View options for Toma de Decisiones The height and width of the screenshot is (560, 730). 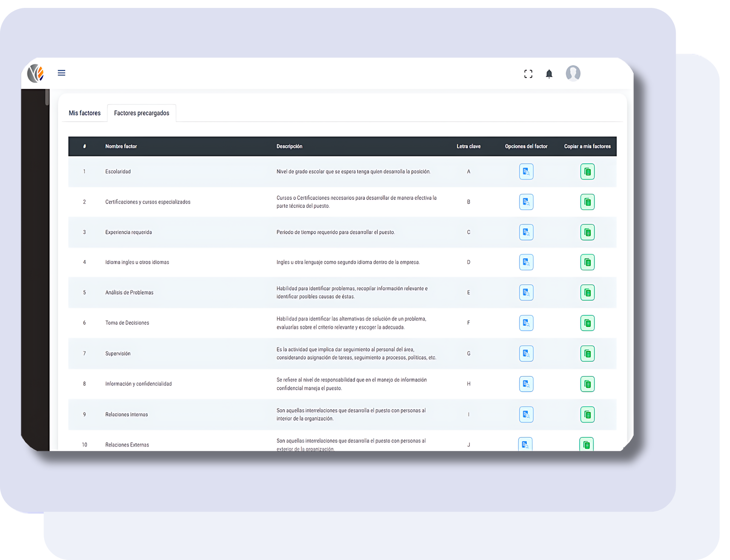tap(526, 323)
